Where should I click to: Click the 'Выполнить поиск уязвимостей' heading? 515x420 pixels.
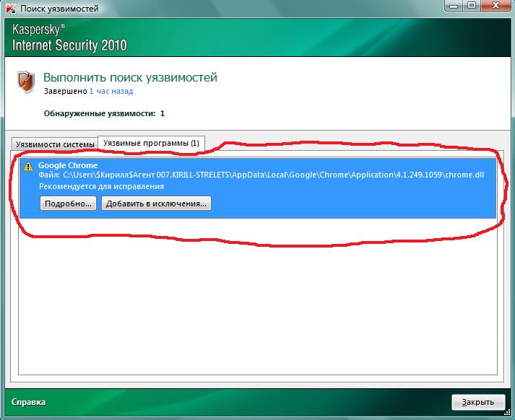(x=131, y=77)
